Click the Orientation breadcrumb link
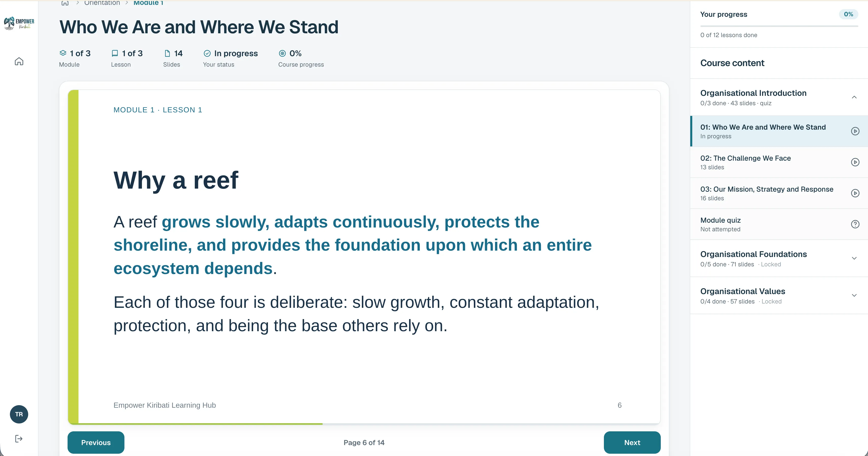The image size is (868, 456). pyautogui.click(x=102, y=3)
